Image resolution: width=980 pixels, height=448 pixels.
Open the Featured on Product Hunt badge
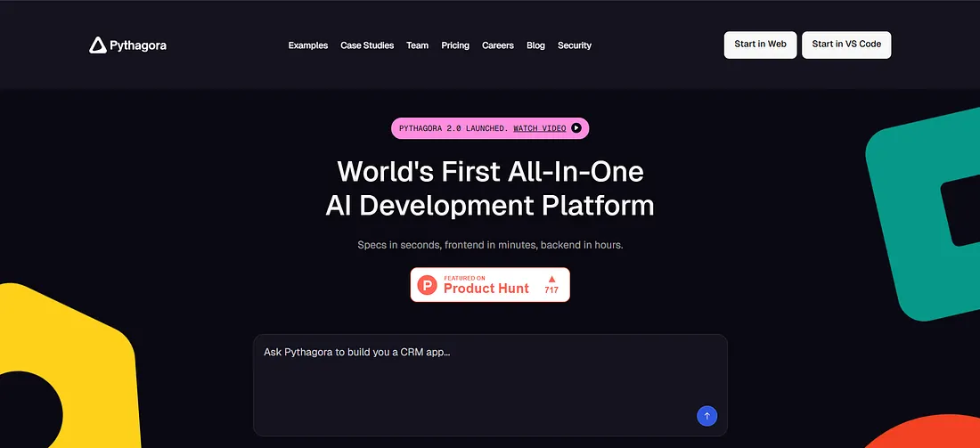490,285
